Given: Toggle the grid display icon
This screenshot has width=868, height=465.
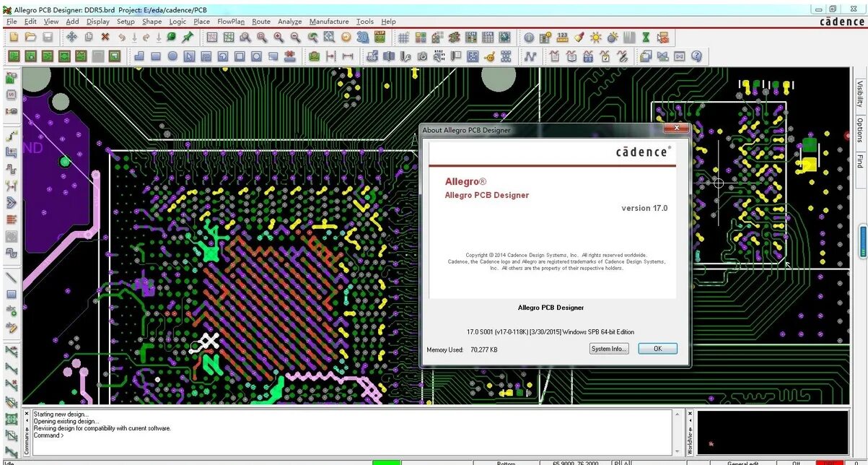Looking at the screenshot, I should click(x=403, y=37).
